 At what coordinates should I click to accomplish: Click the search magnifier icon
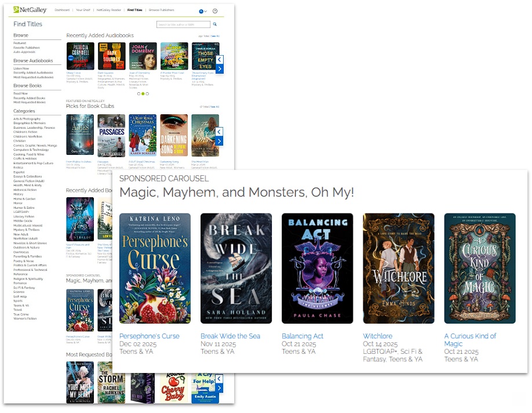point(215,24)
